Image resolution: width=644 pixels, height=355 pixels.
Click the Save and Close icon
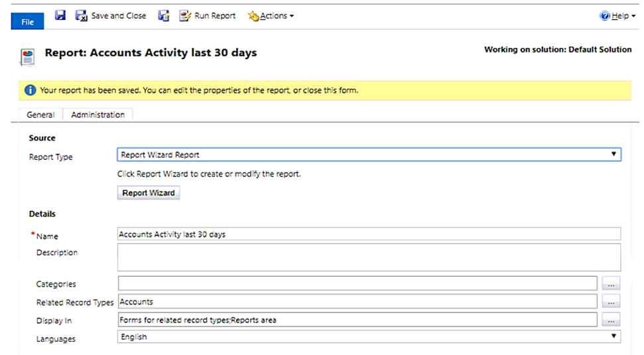point(82,16)
